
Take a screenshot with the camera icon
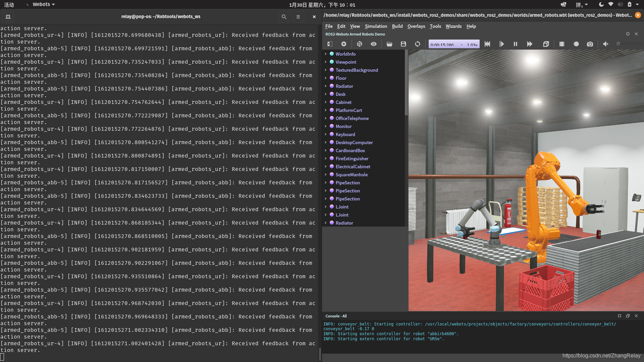tap(590, 44)
